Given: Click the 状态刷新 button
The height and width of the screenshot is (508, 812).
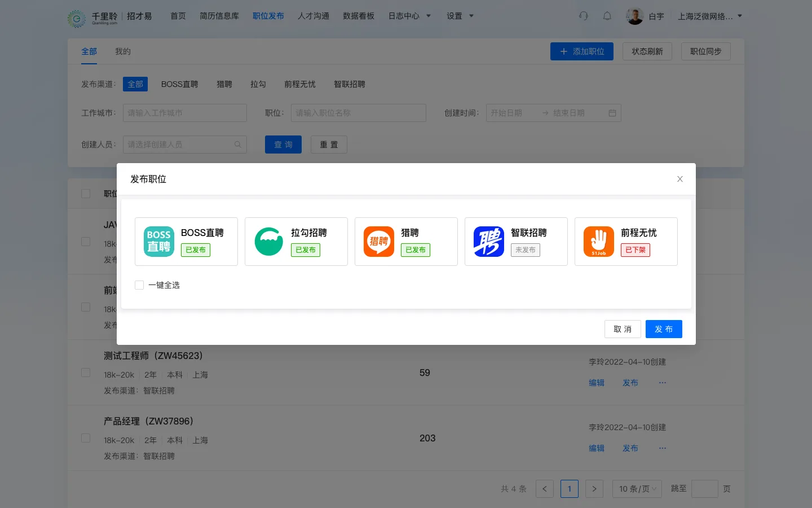Looking at the screenshot, I should [x=647, y=51].
